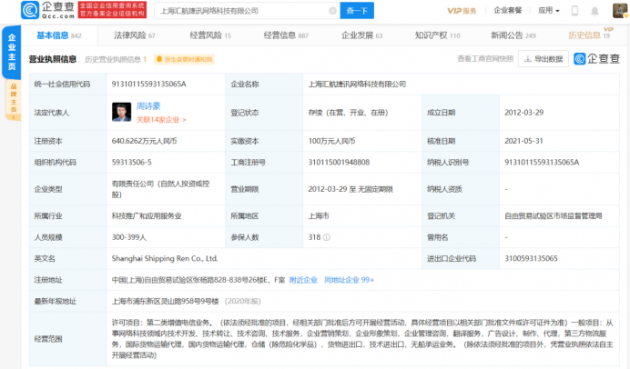630x369 pixels.
Task: Expand the 应用 dropdown
Action: pos(549,10)
